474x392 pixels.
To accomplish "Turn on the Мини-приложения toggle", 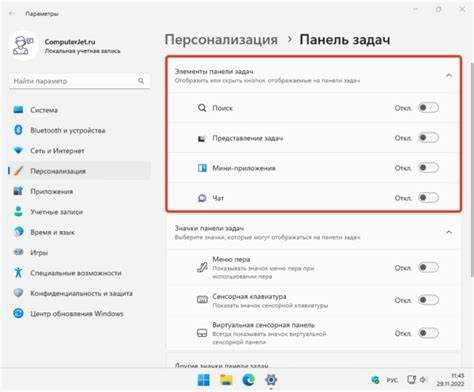I will (429, 168).
